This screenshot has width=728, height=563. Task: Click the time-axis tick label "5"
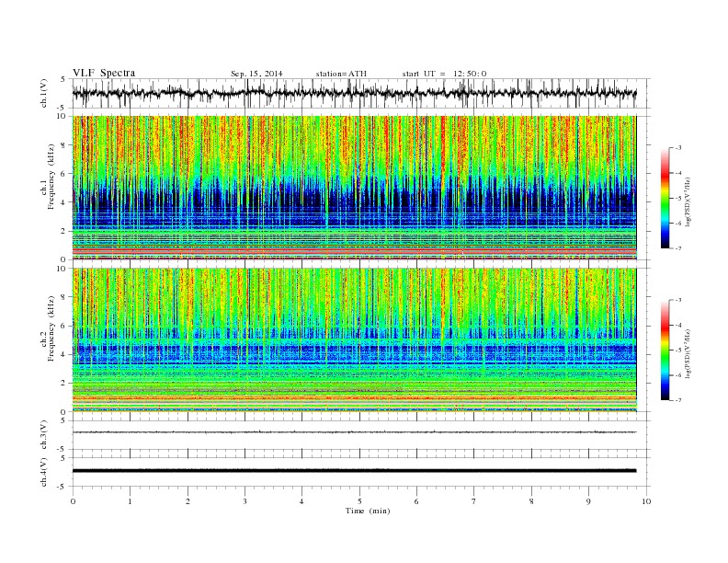359,501
